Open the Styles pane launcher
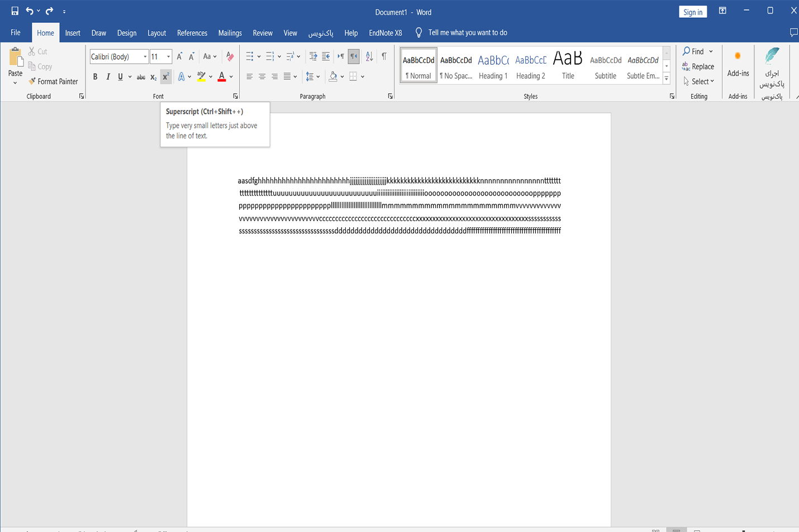The image size is (799, 532). click(672, 97)
